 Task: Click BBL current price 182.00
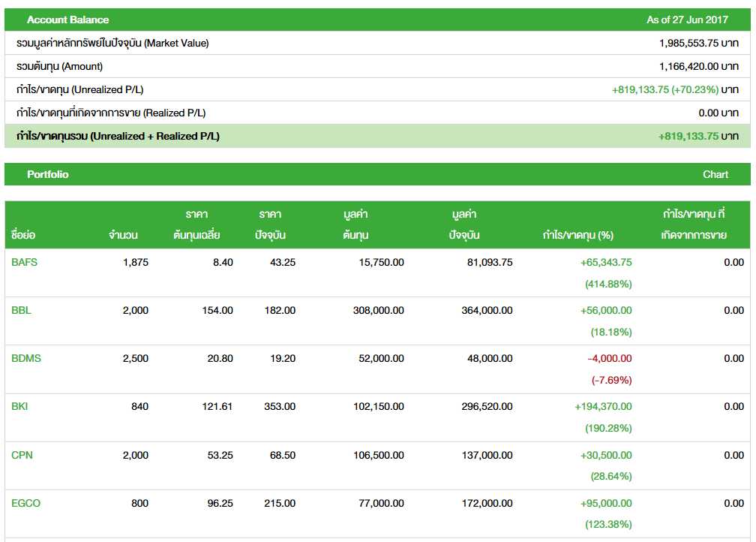coord(280,310)
